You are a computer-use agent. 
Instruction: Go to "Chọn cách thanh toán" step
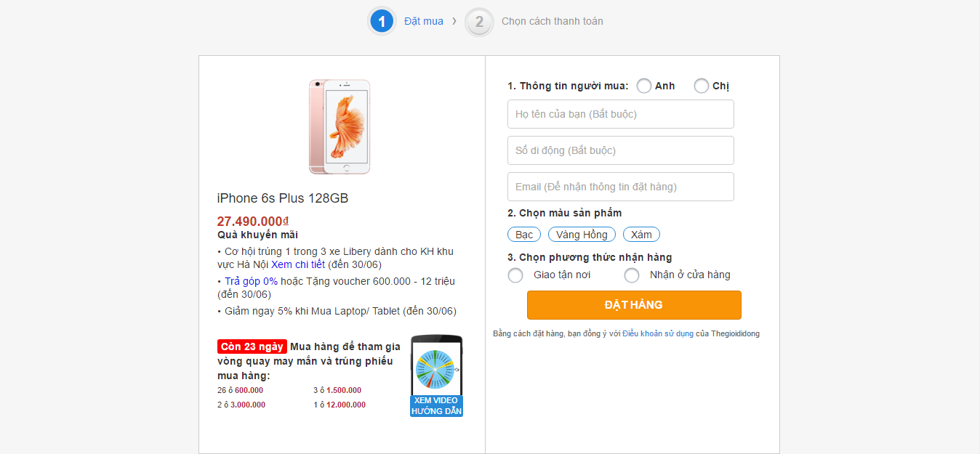tap(552, 21)
